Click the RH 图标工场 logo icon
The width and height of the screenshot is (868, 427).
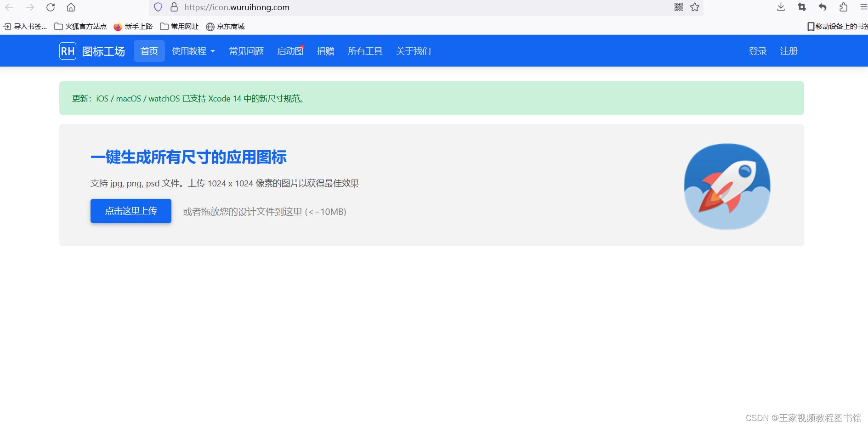coord(68,51)
